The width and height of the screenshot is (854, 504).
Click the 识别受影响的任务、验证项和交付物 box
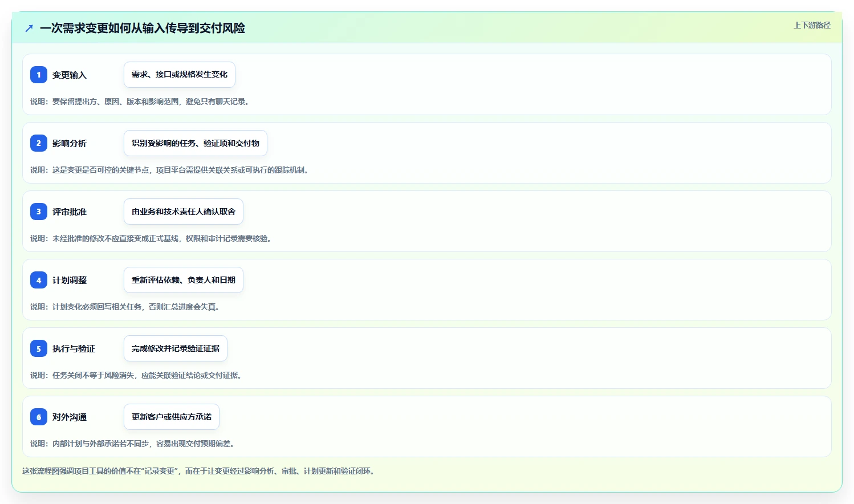(196, 143)
